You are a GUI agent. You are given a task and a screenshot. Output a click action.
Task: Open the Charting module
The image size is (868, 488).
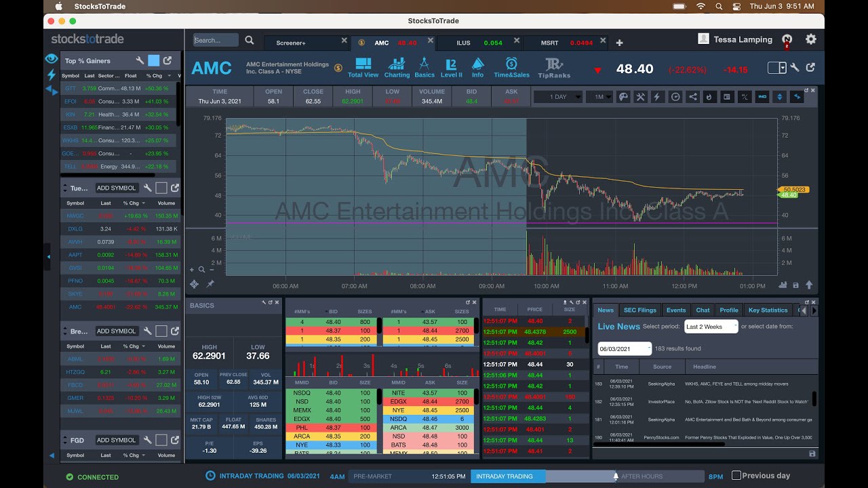[x=397, y=68]
